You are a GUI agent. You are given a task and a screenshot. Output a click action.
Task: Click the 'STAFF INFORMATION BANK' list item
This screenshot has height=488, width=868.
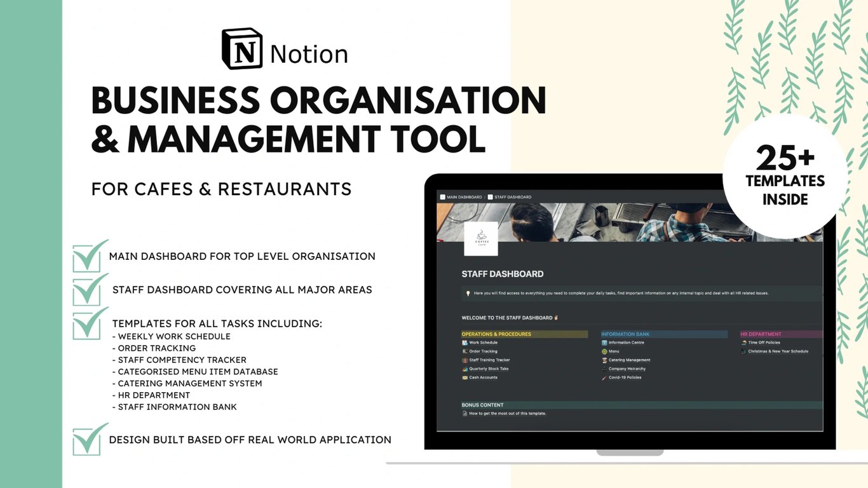[x=177, y=407]
